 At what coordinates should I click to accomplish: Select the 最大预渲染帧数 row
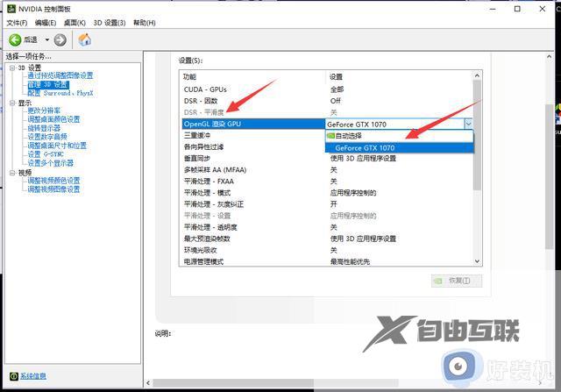pyautogui.click(x=327, y=239)
